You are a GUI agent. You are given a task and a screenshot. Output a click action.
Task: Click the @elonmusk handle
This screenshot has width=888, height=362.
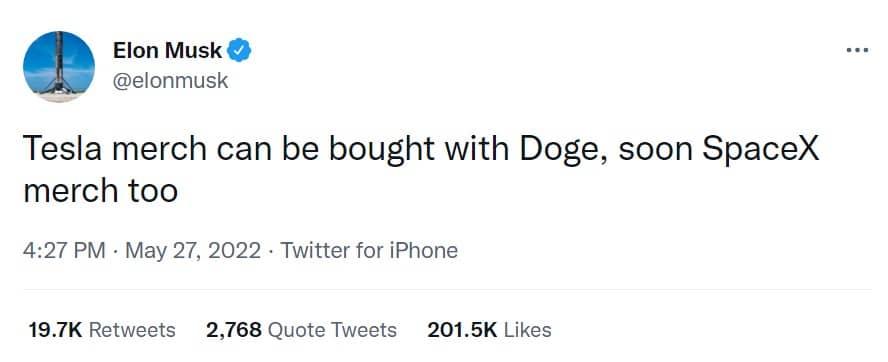[170, 81]
